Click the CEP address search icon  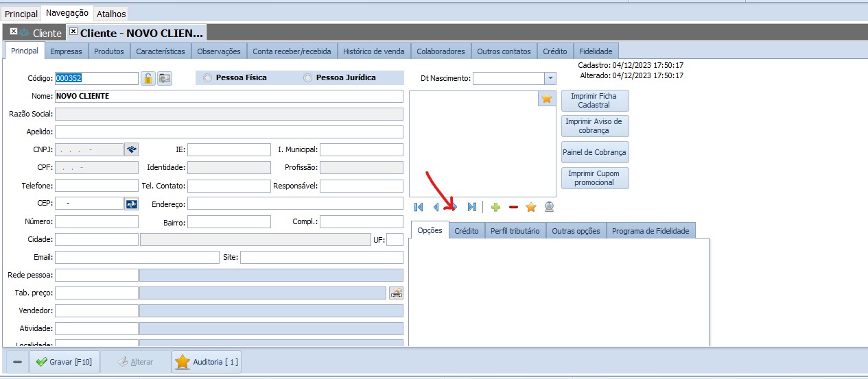[131, 204]
